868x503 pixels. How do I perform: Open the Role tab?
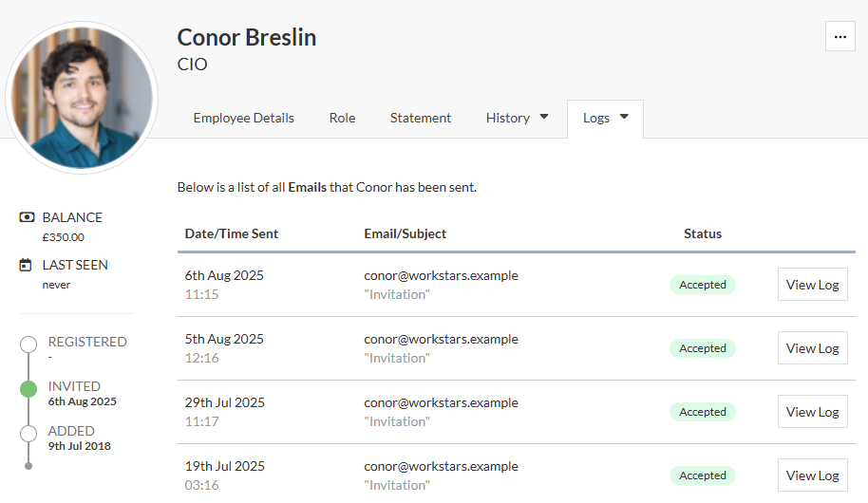[342, 118]
